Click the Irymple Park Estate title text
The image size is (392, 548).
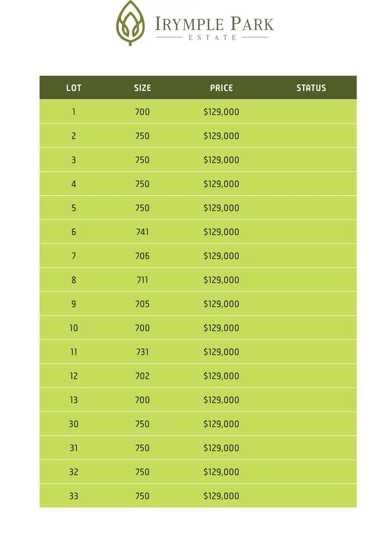click(214, 28)
